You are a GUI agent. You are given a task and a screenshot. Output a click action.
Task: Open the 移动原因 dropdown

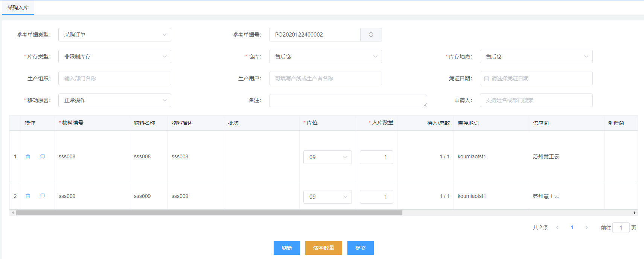(x=114, y=100)
